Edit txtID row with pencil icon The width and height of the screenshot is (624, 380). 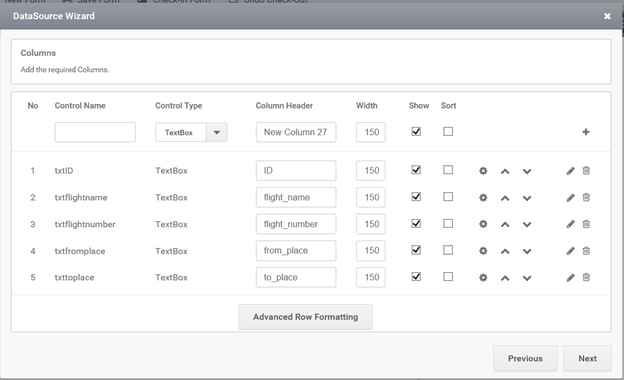570,171
